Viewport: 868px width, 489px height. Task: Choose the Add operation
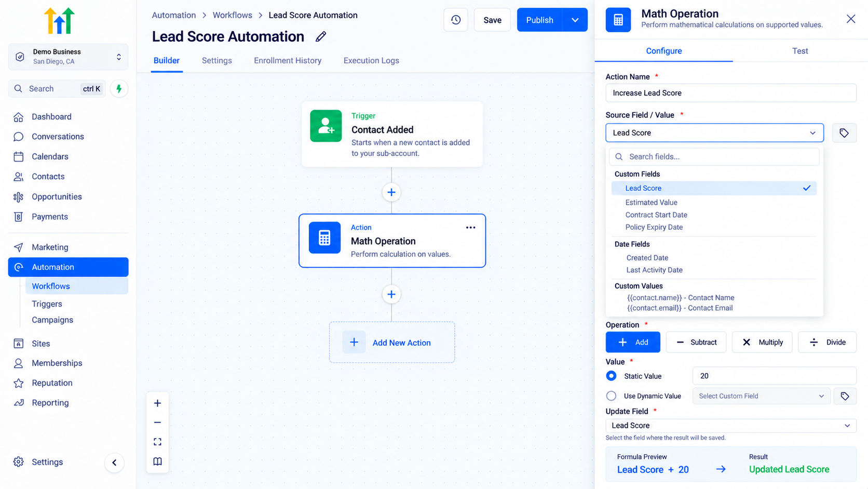point(633,342)
